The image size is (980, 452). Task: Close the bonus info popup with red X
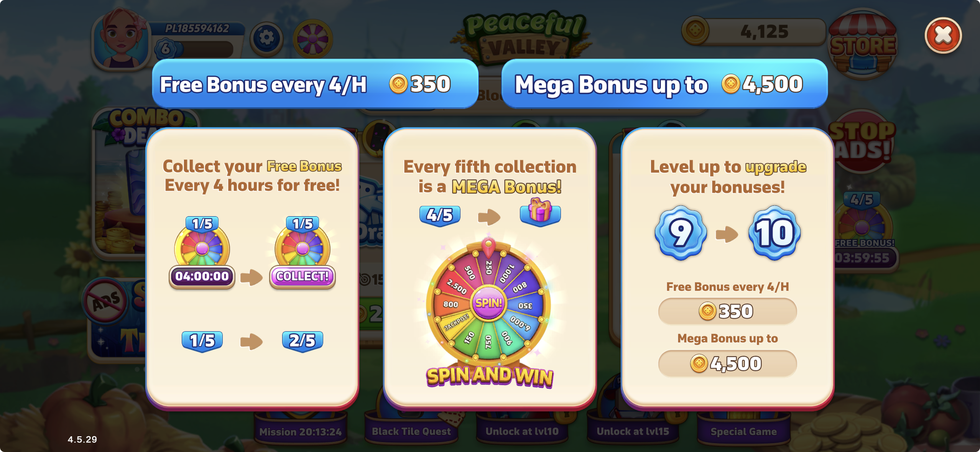coord(943,35)
